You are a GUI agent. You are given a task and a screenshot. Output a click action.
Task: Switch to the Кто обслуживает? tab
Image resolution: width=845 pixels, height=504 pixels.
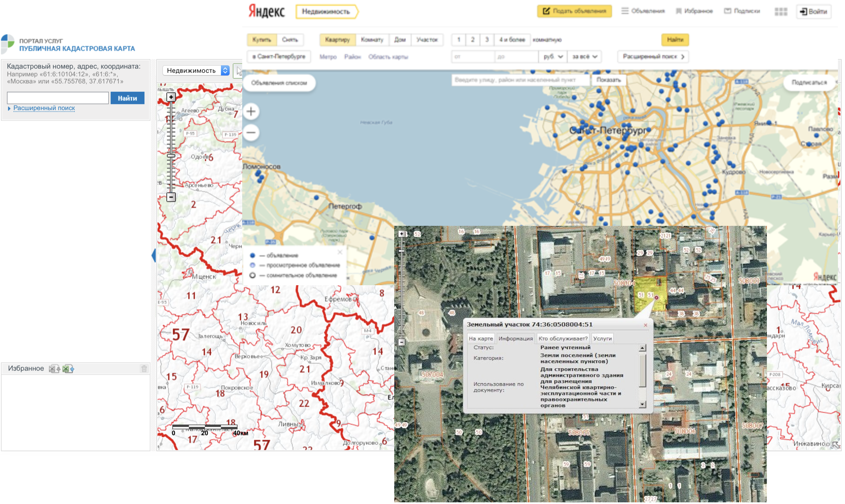click(x=563, y=339)
